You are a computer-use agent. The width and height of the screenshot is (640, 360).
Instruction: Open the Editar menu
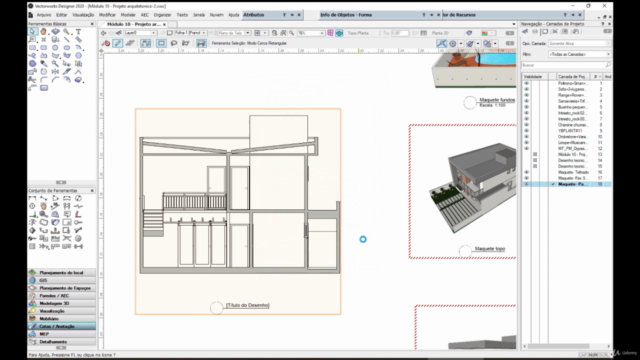(62, 15)
